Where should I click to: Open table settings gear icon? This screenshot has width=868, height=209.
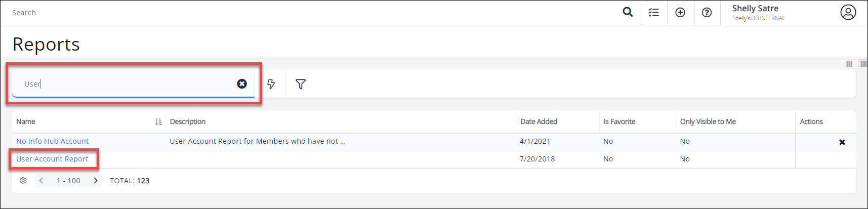click(23, 181)
